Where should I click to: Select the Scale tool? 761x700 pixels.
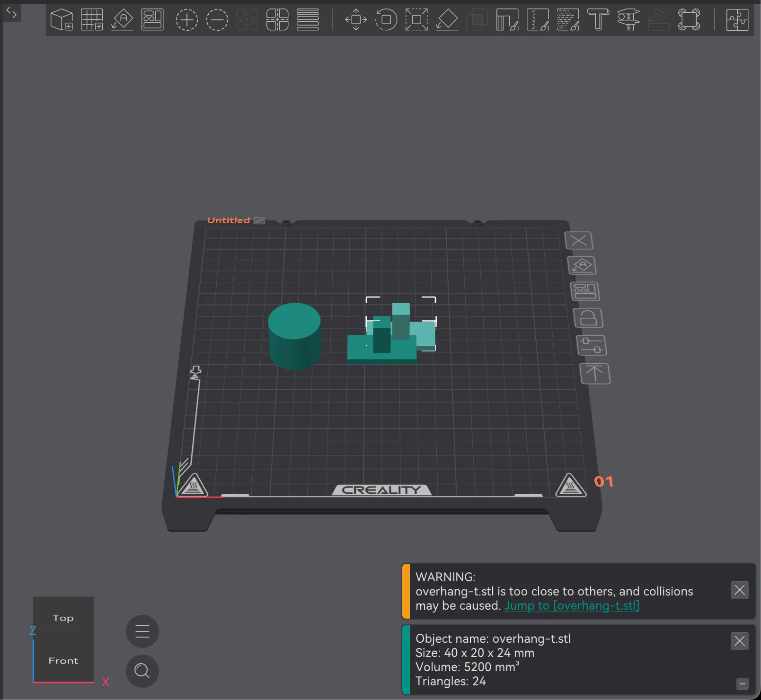click(416, 20)
